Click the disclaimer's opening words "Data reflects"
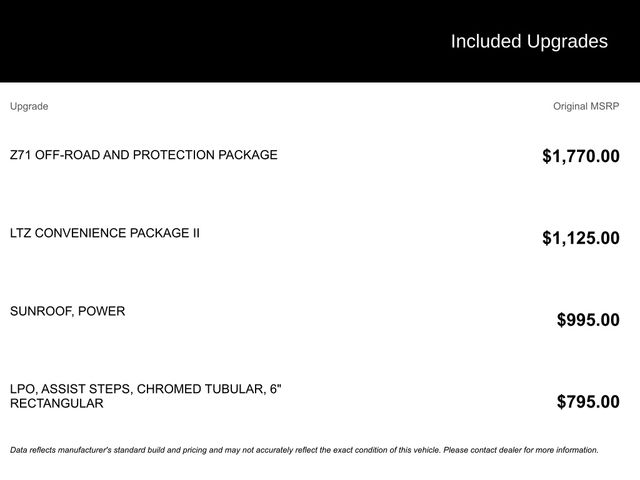This screenshot has width=640, height=480. (35, 450)
